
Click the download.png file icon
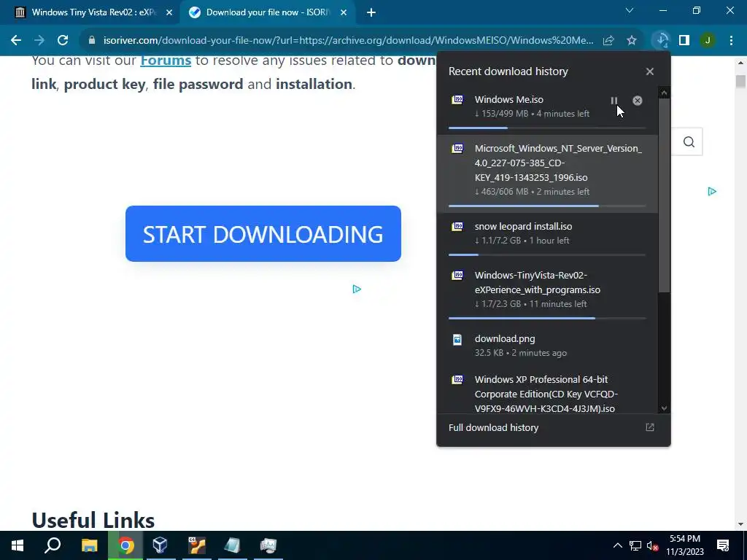[x=457, y=339]
